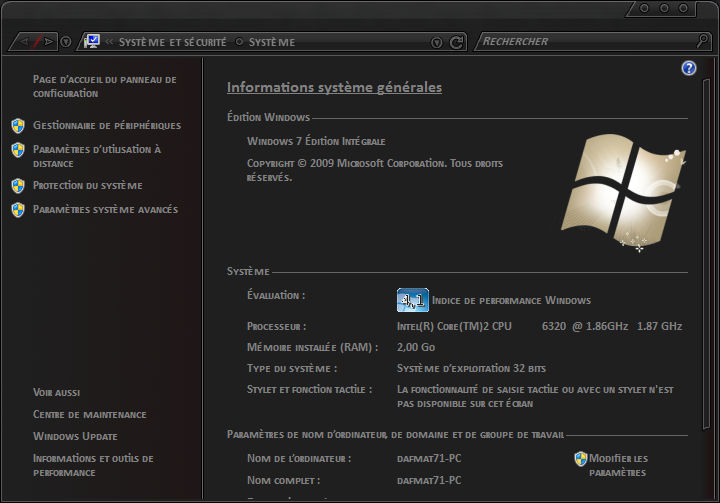Expand the address bar history dropdown

click(x=437, y=43)
